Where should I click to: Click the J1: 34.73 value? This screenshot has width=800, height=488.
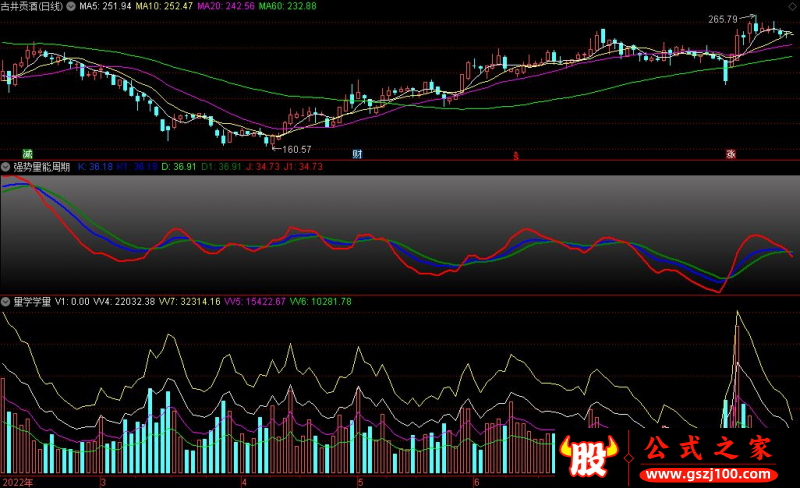[x=303, y=167]
